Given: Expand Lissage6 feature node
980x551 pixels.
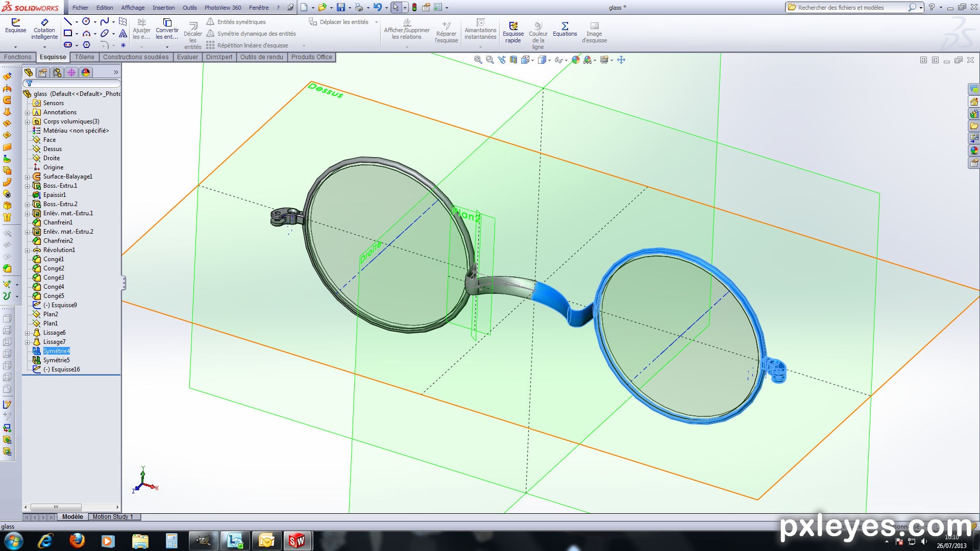Looking at the screenshot, I should (x=27, y=333).
